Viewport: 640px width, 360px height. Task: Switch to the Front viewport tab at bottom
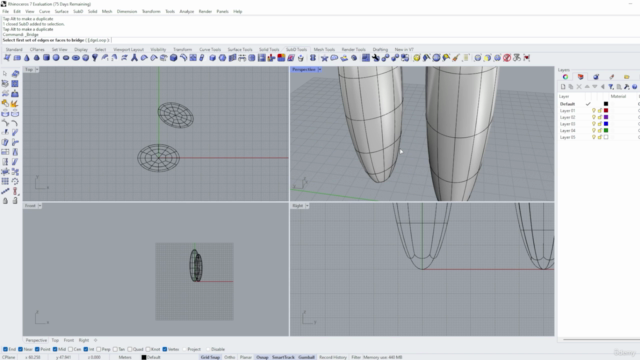(x=69, y=340)
